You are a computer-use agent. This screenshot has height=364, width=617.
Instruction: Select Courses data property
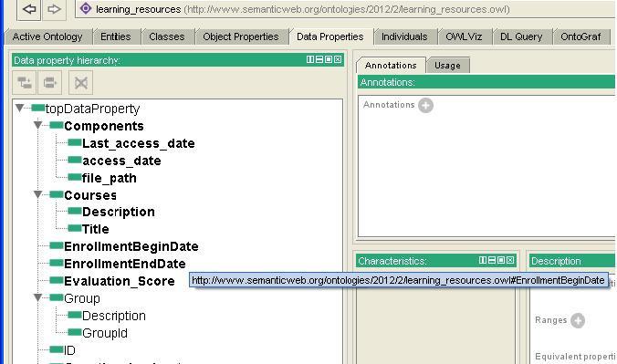pos(90,195)
